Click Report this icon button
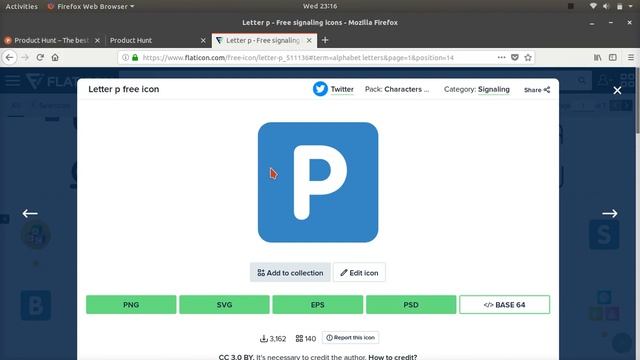This screenshot has height=360, width=640. pos(350,338)
